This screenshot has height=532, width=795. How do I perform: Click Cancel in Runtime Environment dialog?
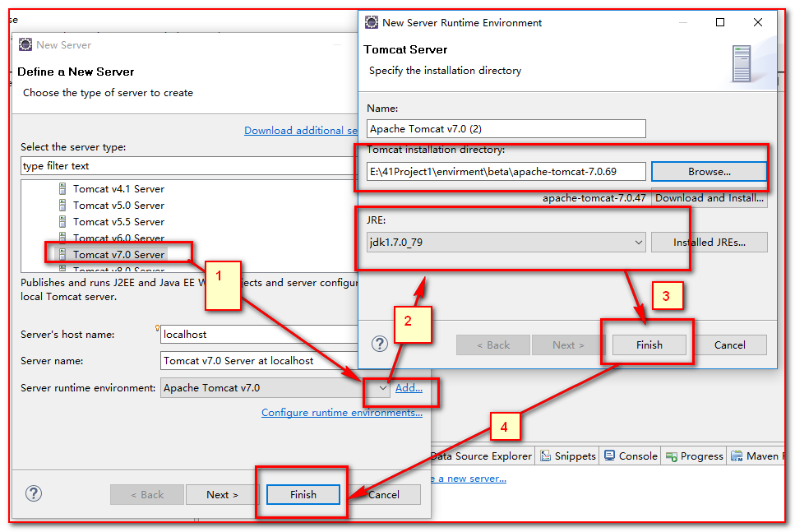click(x=729, y=345)
